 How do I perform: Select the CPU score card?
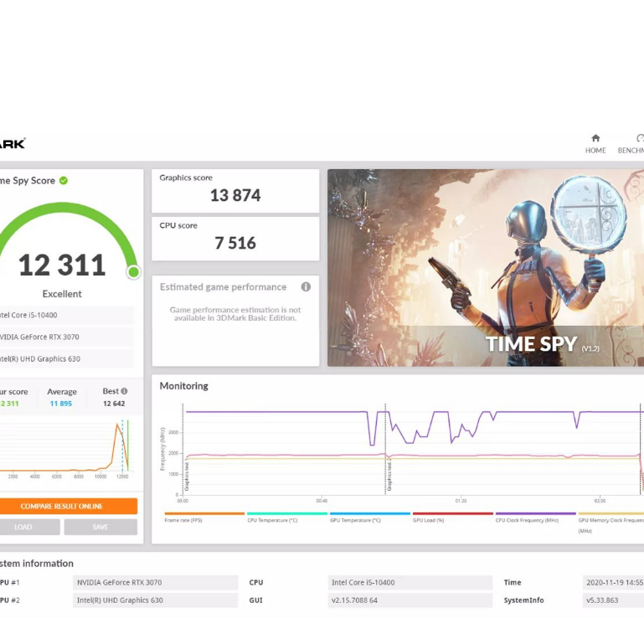click(x=235, y=238)
